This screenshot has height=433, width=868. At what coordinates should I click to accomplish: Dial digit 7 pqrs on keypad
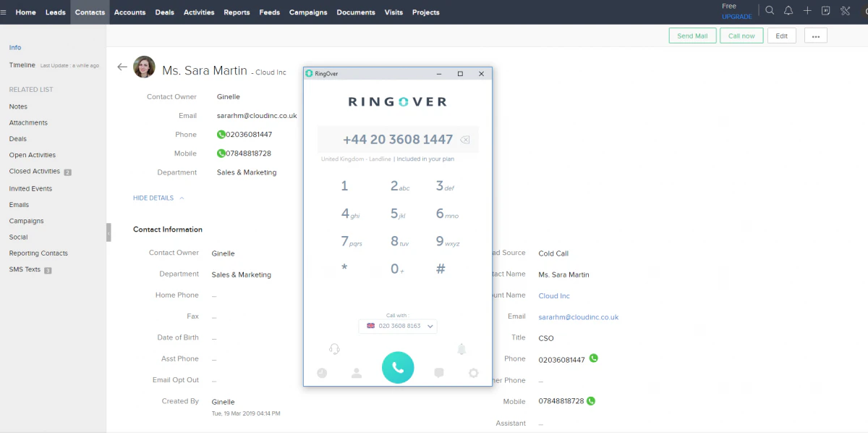click(x=352, y=242)
